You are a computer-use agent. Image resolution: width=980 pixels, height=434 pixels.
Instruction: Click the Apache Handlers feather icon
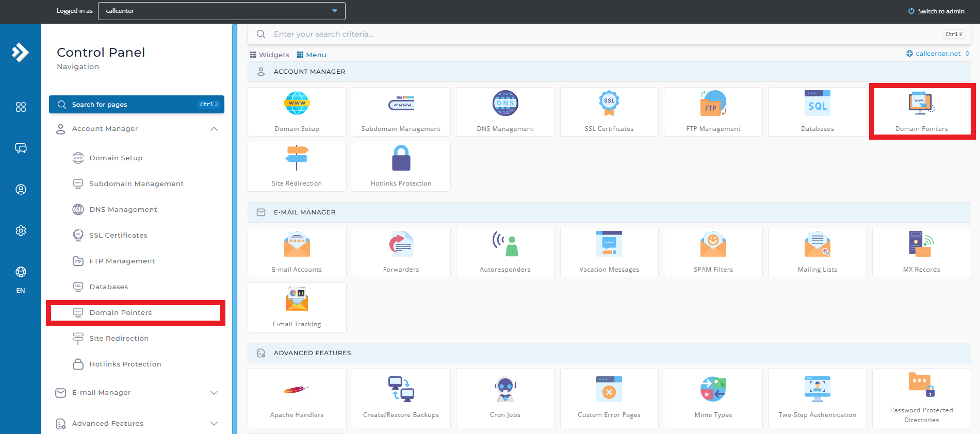[x=297, y=389]
